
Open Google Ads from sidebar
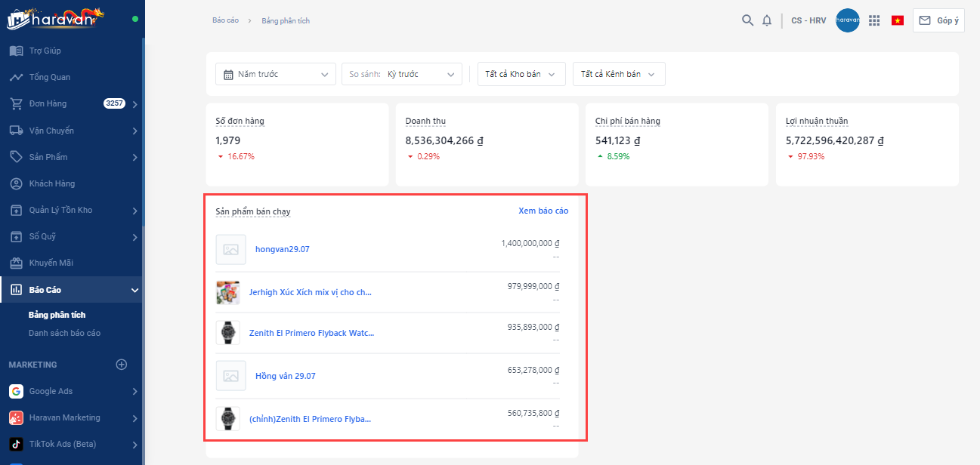coord(51,391)
